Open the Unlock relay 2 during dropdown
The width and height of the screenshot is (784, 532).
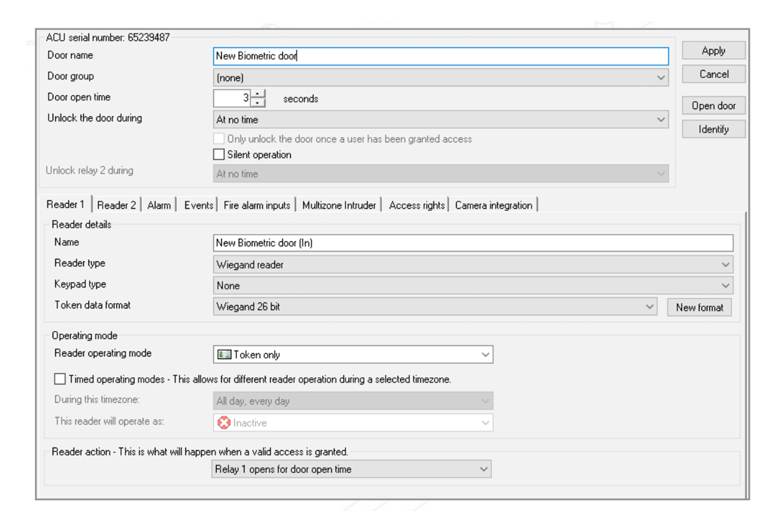click(441, 174)
